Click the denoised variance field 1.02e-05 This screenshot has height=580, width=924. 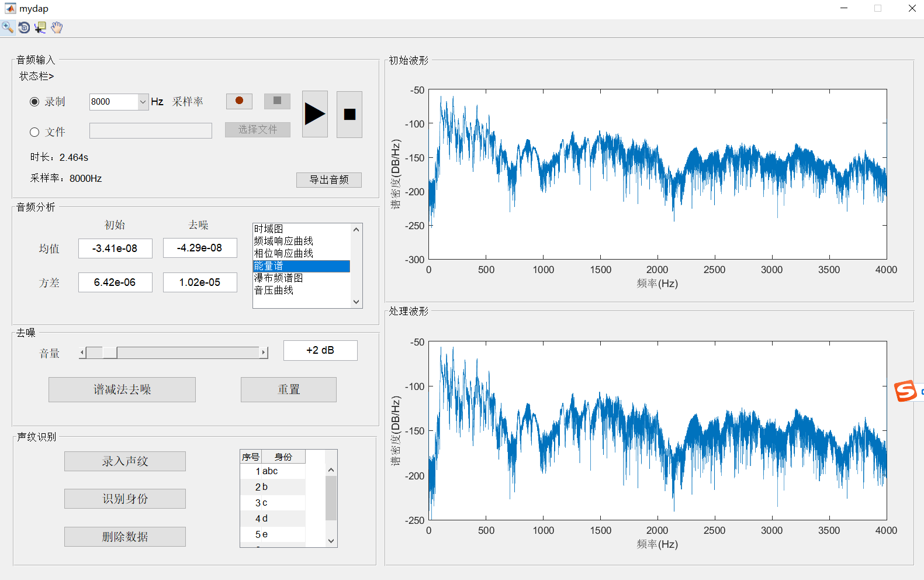click(200, 282)
